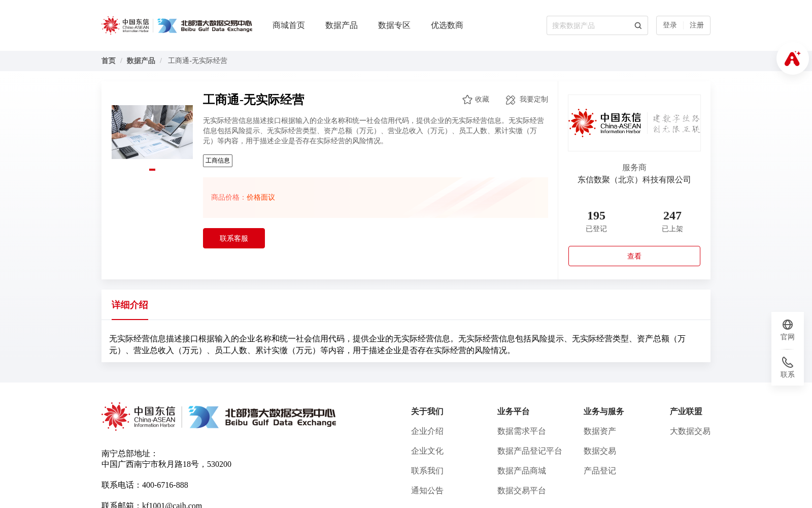The width and height of the screenshot is (812, 508).
Task: Click the 247 已上架 count
Action: click(x=672, y=221)
